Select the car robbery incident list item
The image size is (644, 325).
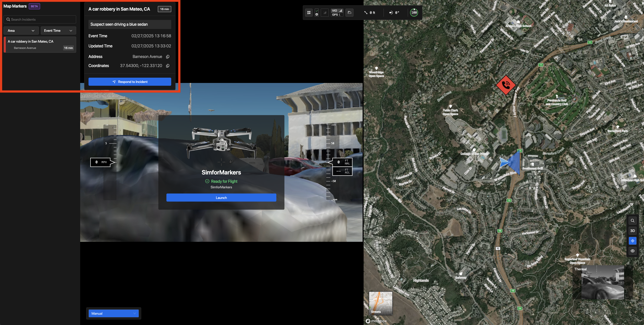[x=40, y=45]
